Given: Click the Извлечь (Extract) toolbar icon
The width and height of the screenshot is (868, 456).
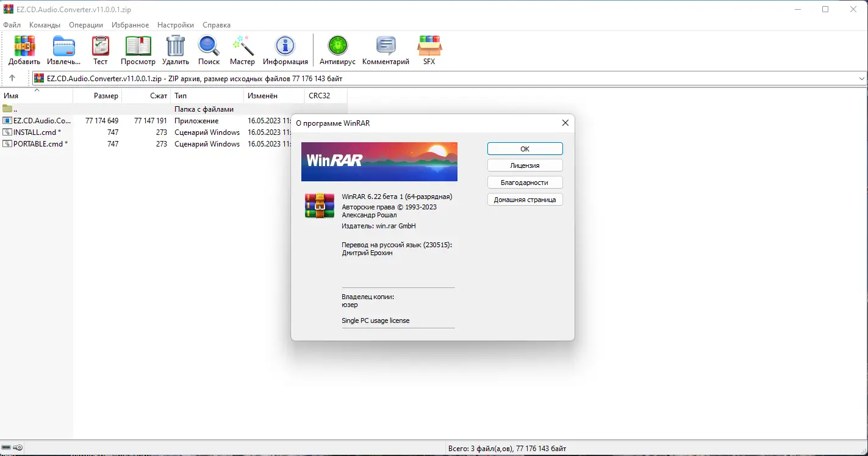Looking at the screenshot, I should click(63, 46).
